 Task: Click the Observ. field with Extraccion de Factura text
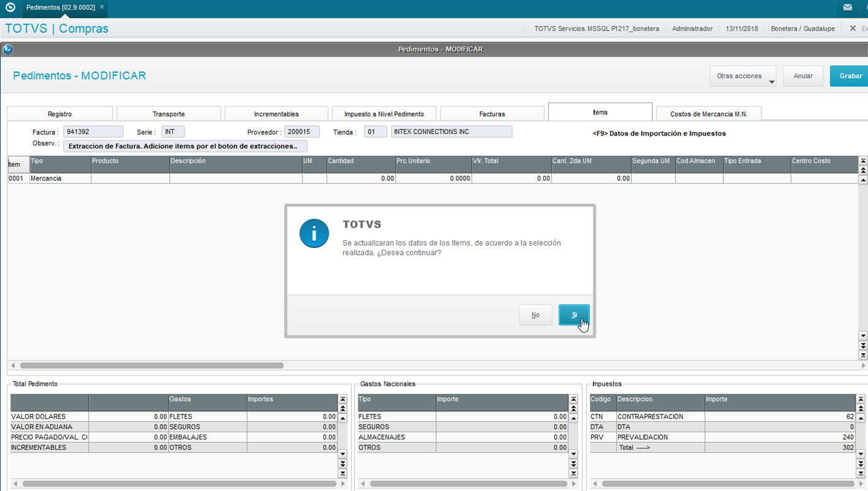(x=185, y=146)
